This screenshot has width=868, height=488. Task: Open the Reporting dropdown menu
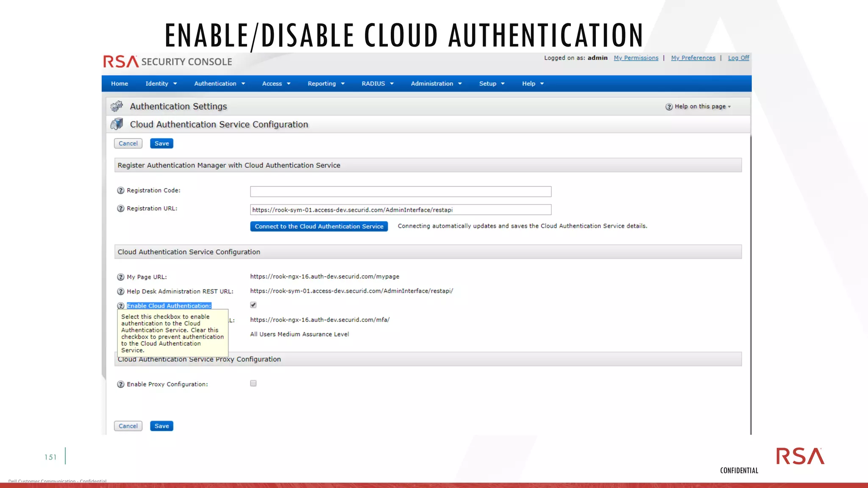pyautogui.click(x=326, y=84)
